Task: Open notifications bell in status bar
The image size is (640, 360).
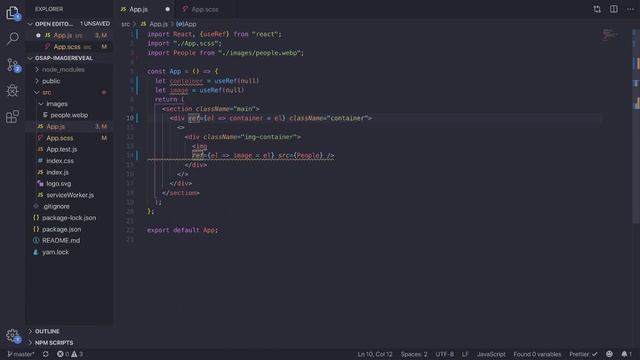Action: [x=626, y=354]
